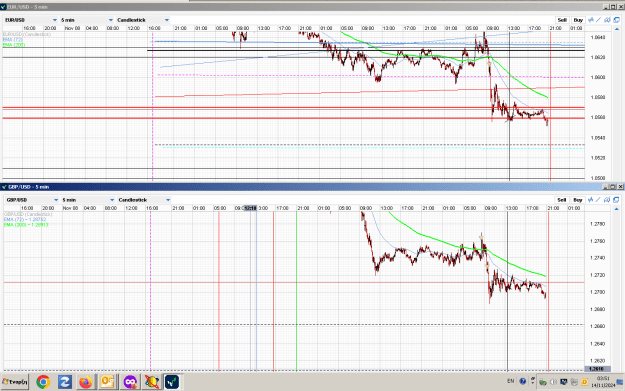
Task: Click 1.0640 price label on EUR/USD axis
Action: (597, 37)
